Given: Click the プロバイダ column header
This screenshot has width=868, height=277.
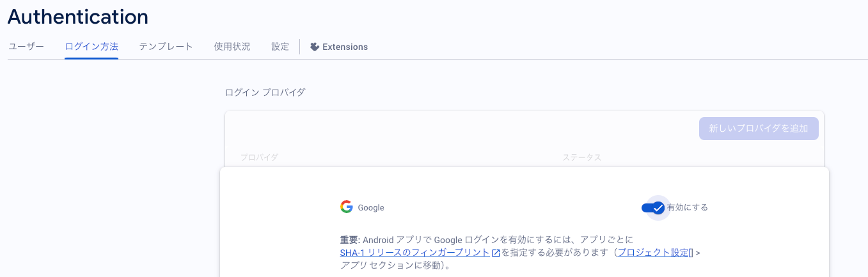Looking at the screenshot, I should (259, 157).
